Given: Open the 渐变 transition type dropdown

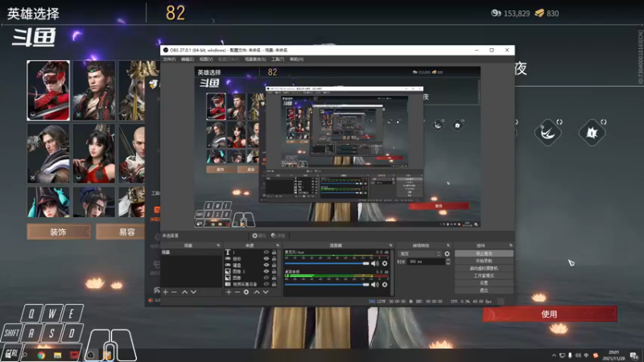Looking at the screenshot, I should 419,253.
